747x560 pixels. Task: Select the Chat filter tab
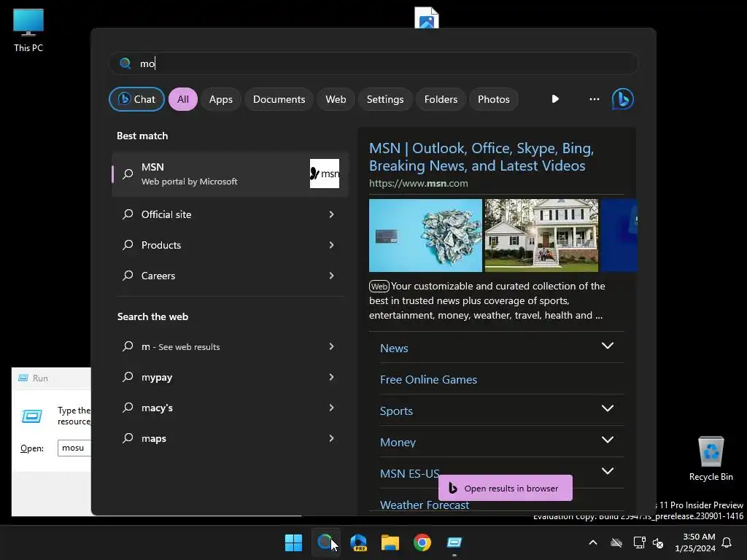136,99
